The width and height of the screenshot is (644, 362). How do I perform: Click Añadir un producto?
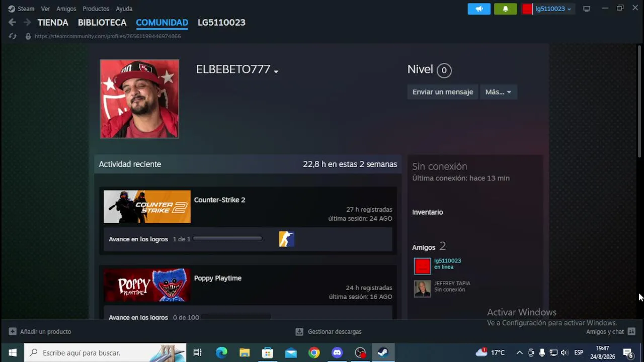(46, 332)
